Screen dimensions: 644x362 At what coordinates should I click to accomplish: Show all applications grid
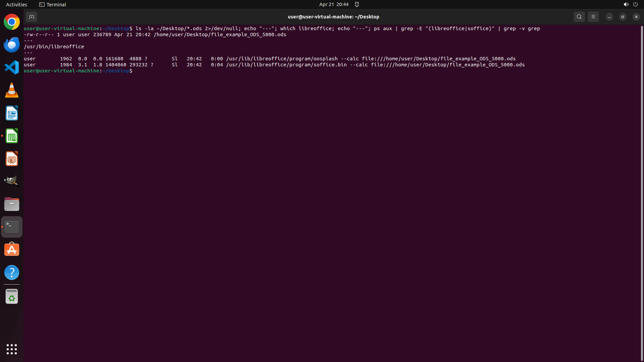12,349
